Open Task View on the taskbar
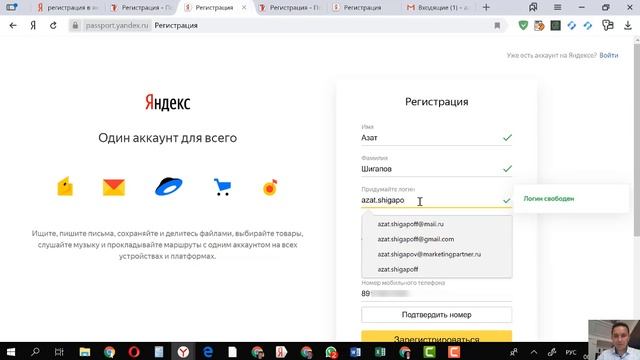The image size is (640, 360). pyautogui.click(x=59, y=351)
